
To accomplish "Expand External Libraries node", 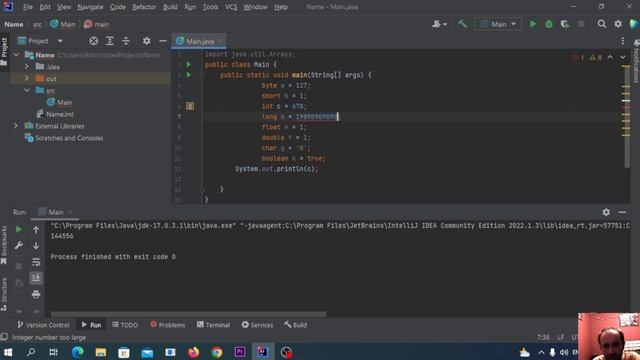I will 16,126.
